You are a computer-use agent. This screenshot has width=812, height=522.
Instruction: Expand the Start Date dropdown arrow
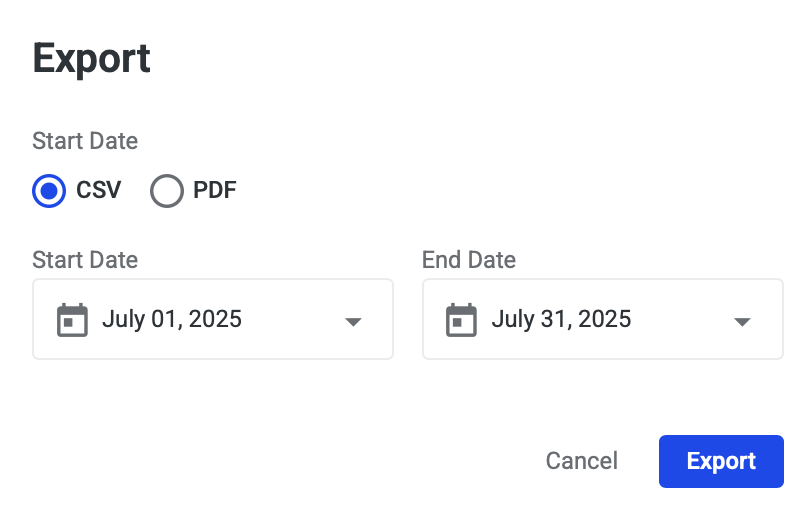pos(352,321)
